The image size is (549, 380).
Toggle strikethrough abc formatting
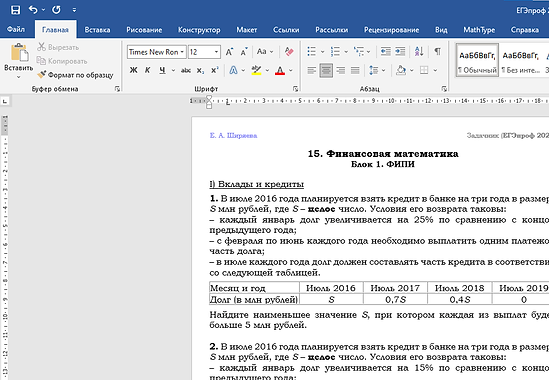click(x=186, y=70)
